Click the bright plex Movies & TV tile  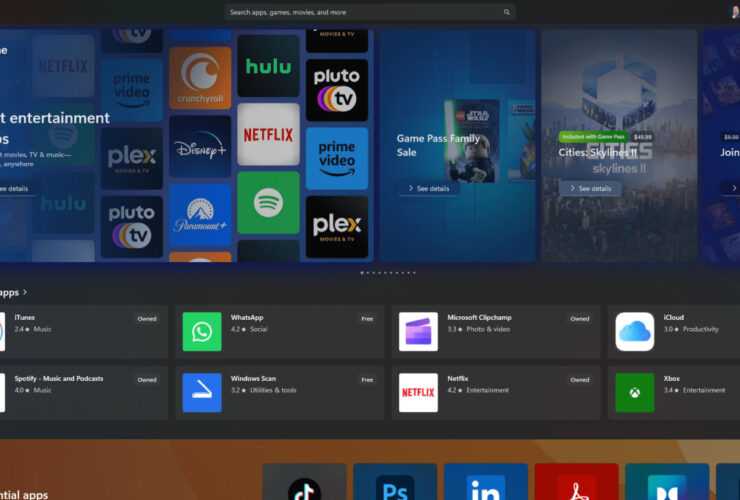coord(337,227)
